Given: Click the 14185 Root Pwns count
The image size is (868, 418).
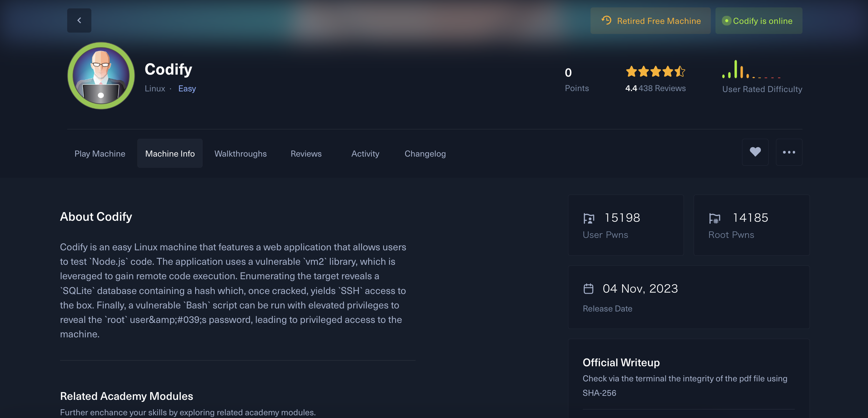Looking at the screenshot, I should tap(750, 218).
